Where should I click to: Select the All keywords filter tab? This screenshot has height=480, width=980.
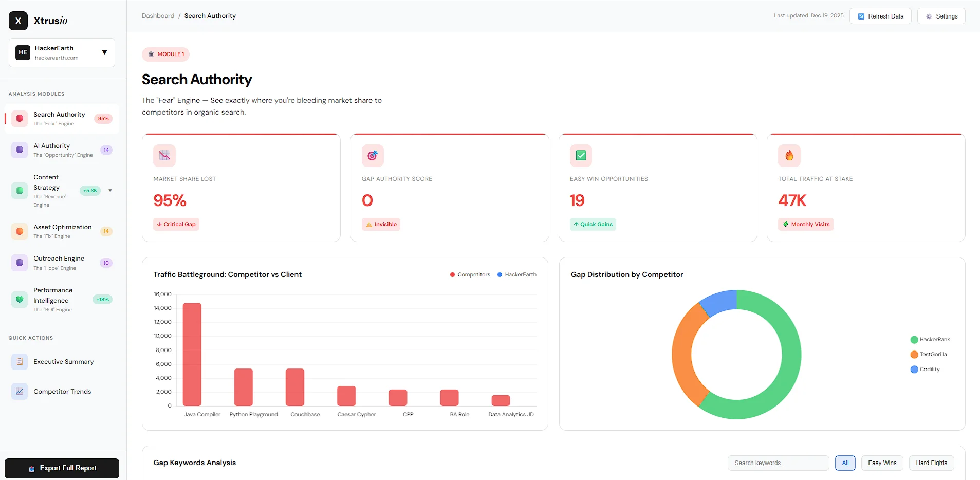coord(844,463)
